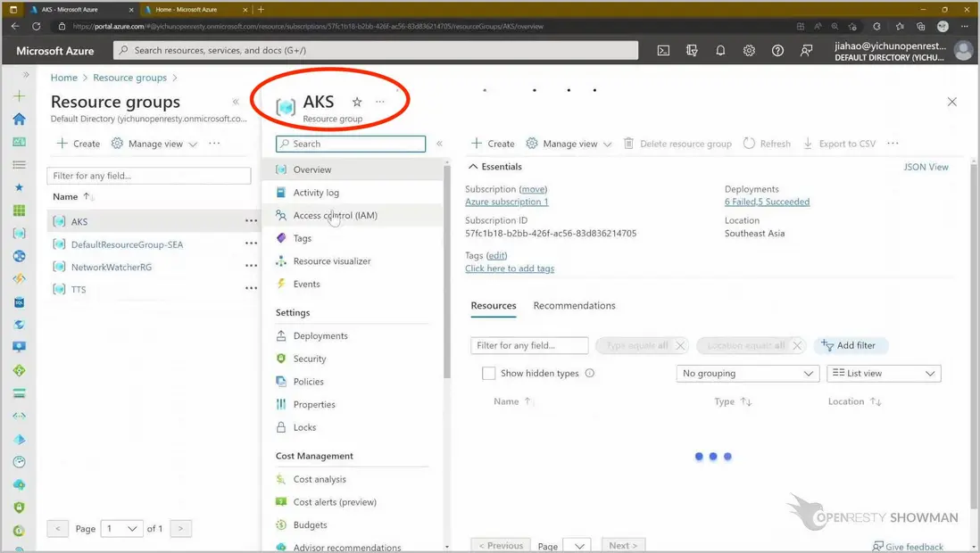Viewport: 980px width, 553px height.
Task: Collapse the Resource groups pane with chevrons
Action: tap(236, 102)
